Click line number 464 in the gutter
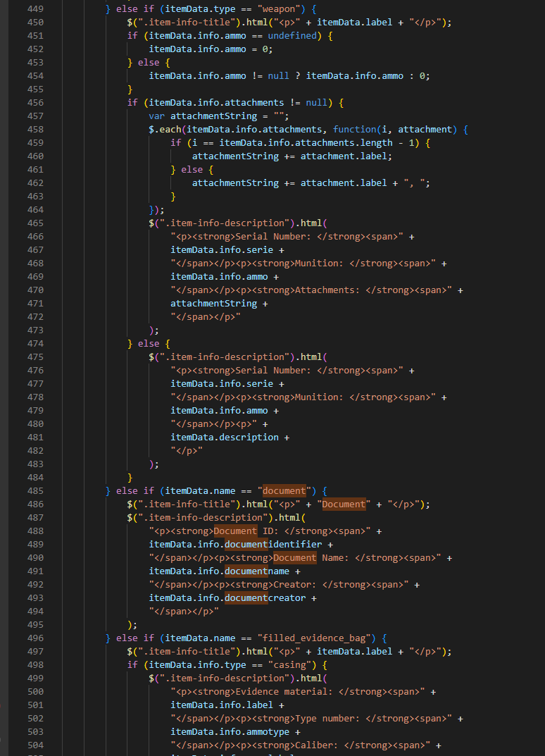The width and height of the screenshot is (545, 756). 35,210
